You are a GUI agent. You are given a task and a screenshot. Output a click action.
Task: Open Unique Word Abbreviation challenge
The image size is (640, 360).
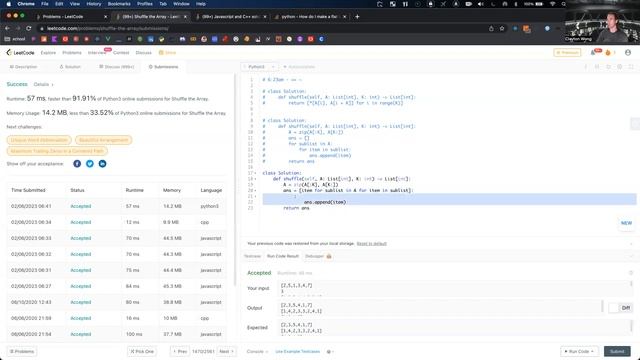point(39,140)
